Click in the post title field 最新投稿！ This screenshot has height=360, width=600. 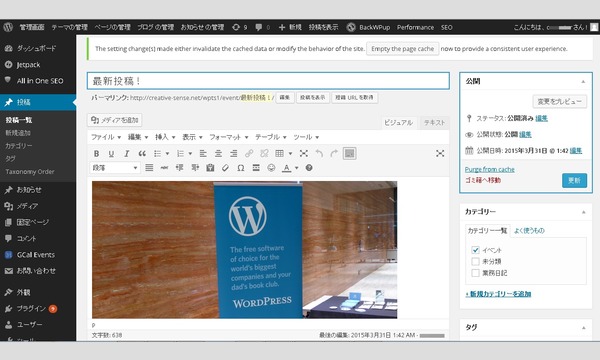point(268,81)
